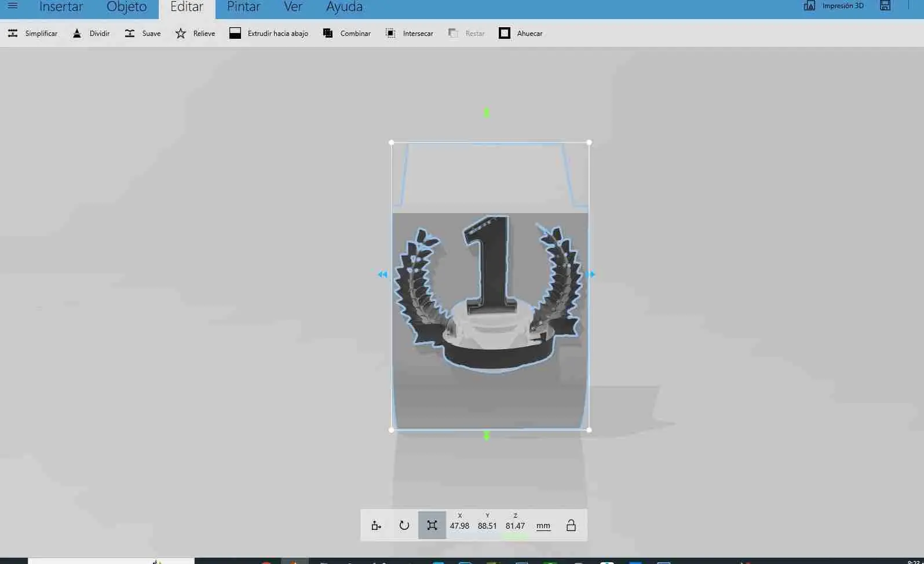Apply the Ahuecar hollow tool
Viewport: 924px width, 564px height.
[x=520, y=34]
